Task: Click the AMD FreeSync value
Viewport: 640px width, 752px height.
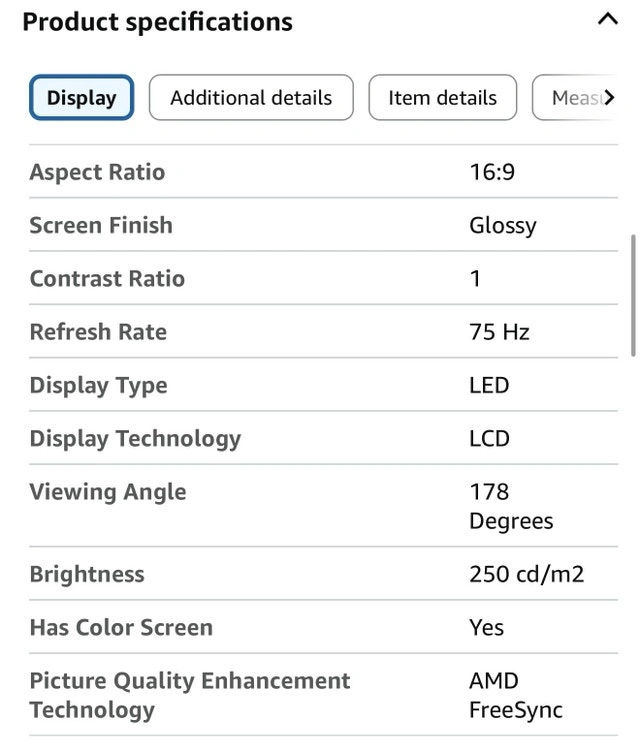Action: pyautogui.click(x=515, y=696)
